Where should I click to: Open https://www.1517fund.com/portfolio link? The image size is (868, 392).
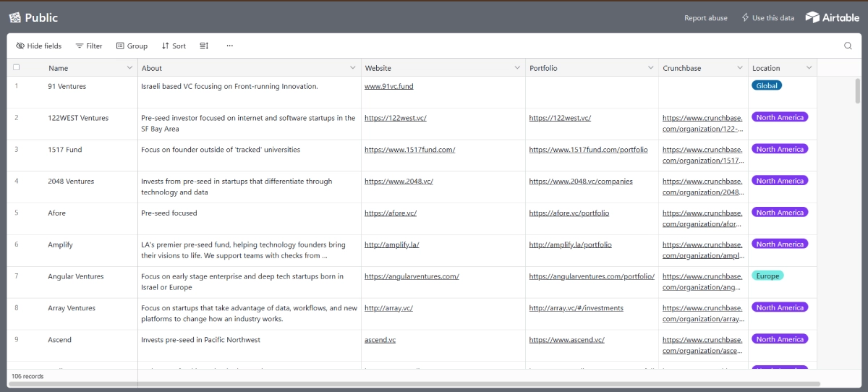588,150
